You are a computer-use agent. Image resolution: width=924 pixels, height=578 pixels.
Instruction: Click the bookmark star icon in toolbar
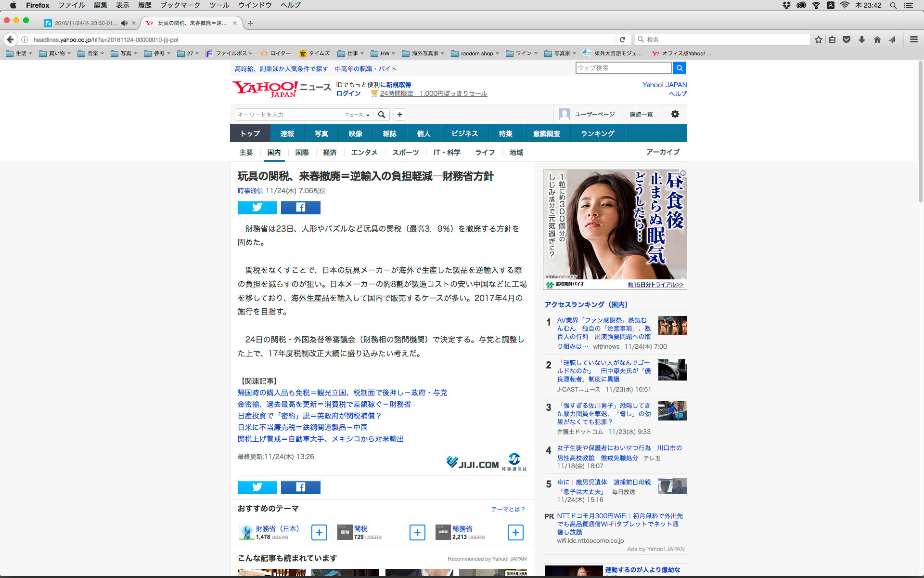(x=819, y=39)
